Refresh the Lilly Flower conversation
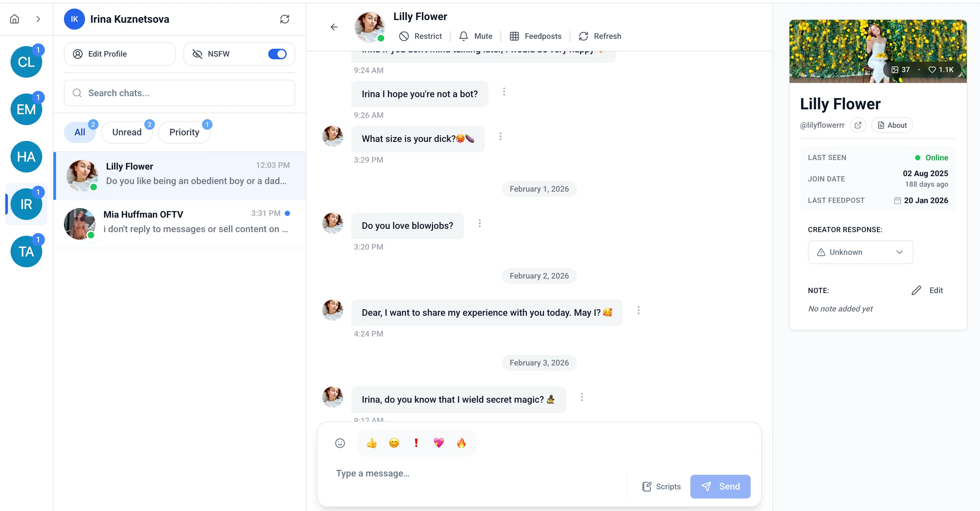 [600, 36]
